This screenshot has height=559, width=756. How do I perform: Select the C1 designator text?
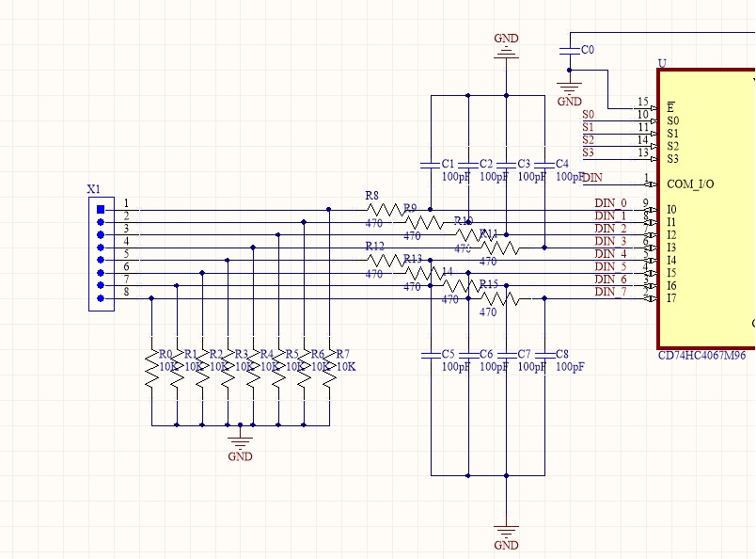[x=448, y=164]
